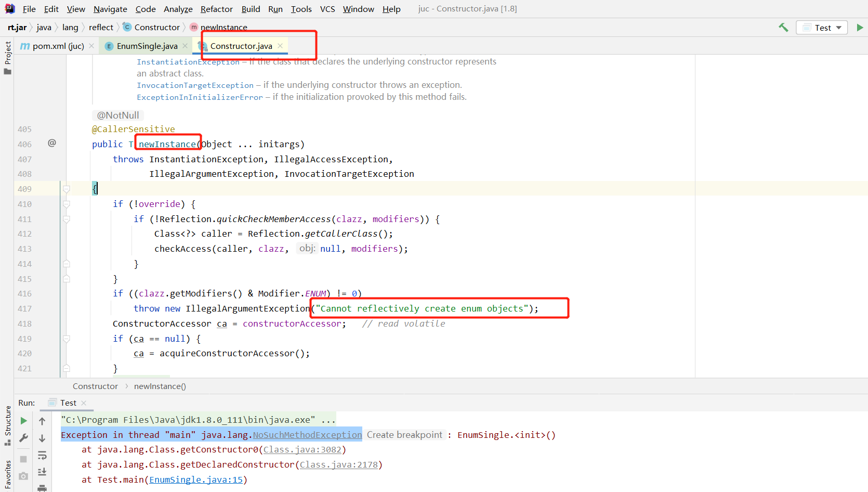868x492 pixels.
Task: Click ExceptionInInitializerError link in the doc comment
Action: pos(200,97)
